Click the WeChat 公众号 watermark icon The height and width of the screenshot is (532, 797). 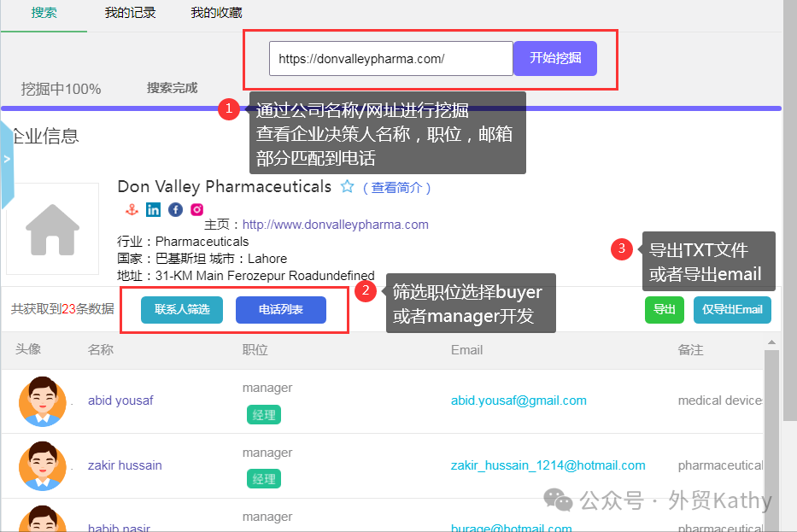(560, 502)
